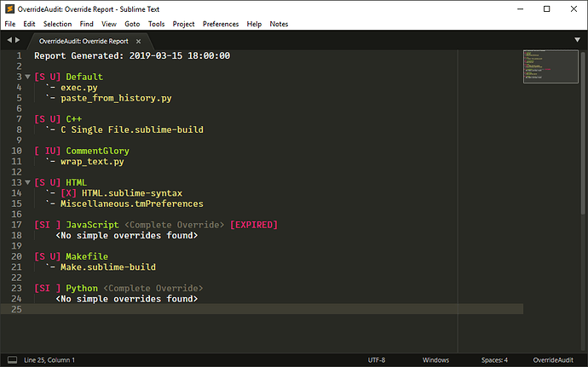
Task: Click the paste_from_history.py override entry
Action: 116,98
